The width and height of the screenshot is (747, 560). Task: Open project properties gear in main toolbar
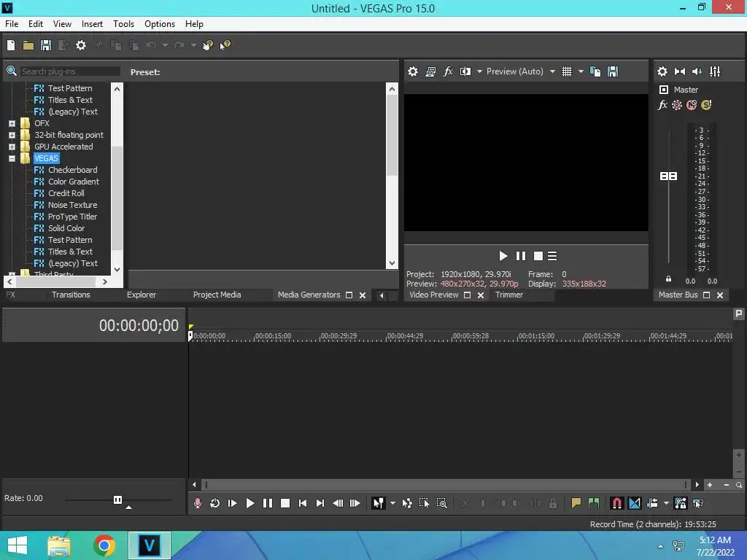(x=81, y=45)
